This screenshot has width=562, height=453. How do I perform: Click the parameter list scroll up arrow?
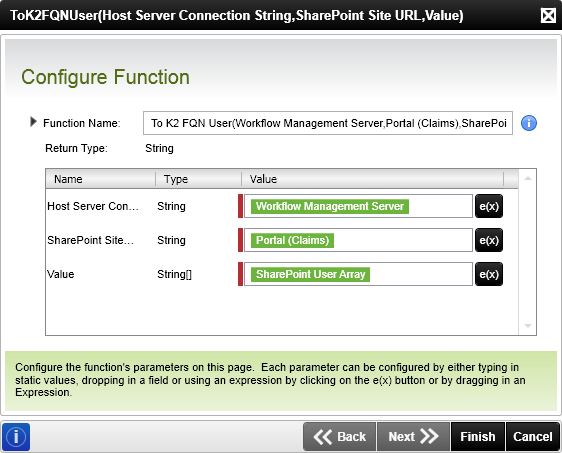click(528, 178)
